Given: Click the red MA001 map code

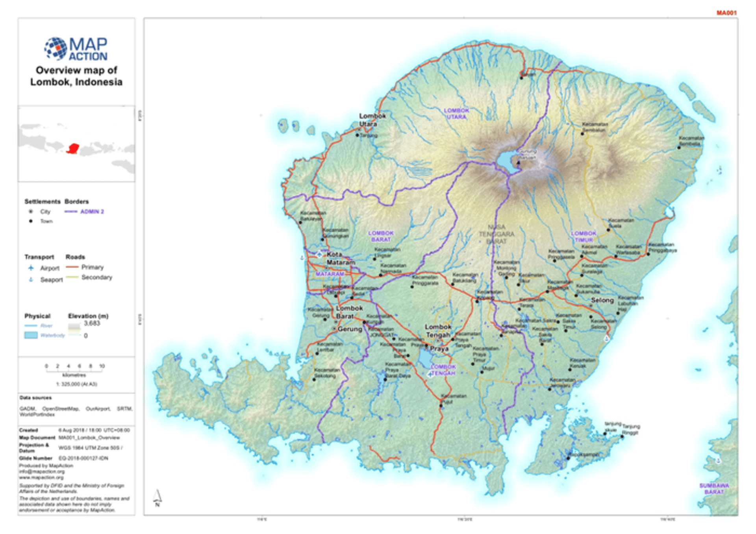Looking at the screenshot, I should [726, 13].
